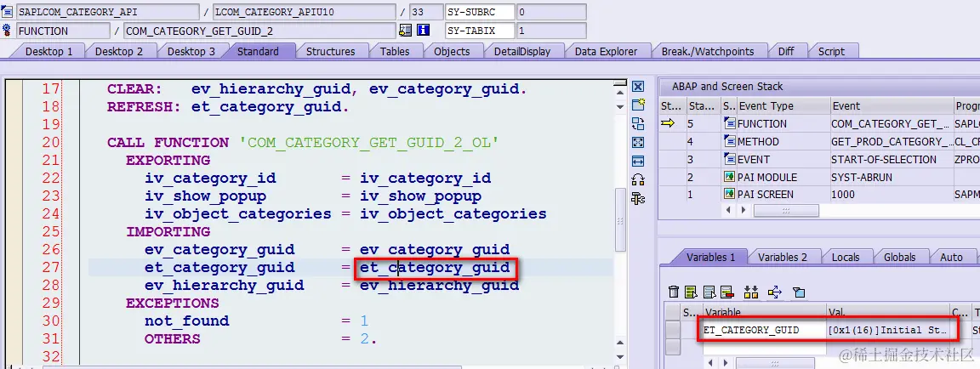
Task: Select the Standard tab
Action: 258,51
